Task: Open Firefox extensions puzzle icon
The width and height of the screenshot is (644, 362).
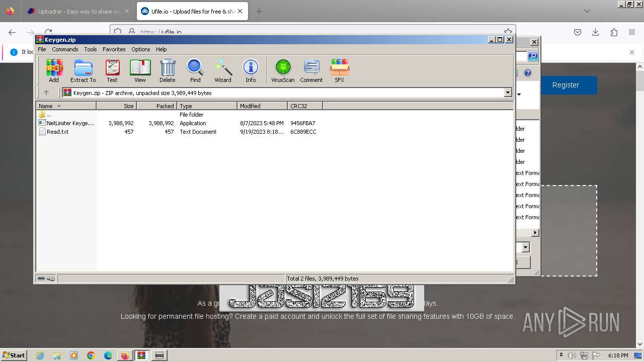Action: tap(614, 32)
